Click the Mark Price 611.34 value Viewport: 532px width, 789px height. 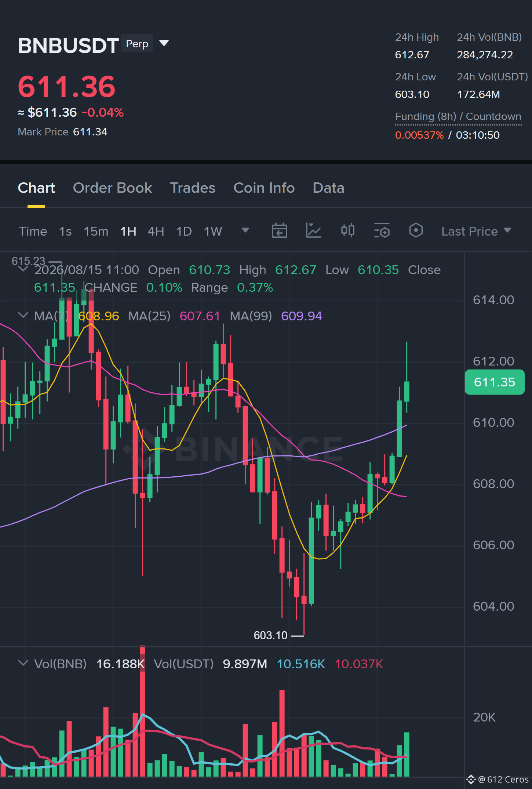[x=90, y=132]
